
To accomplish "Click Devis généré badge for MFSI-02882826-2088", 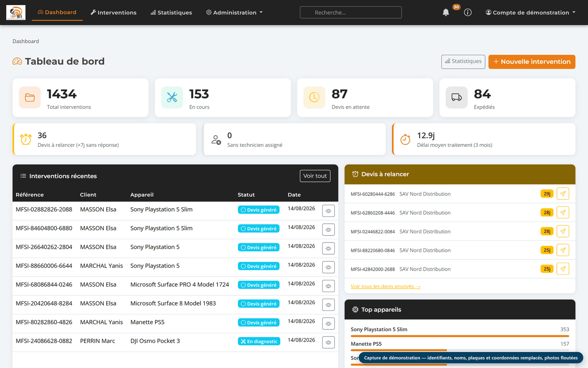I will (259, 210).
